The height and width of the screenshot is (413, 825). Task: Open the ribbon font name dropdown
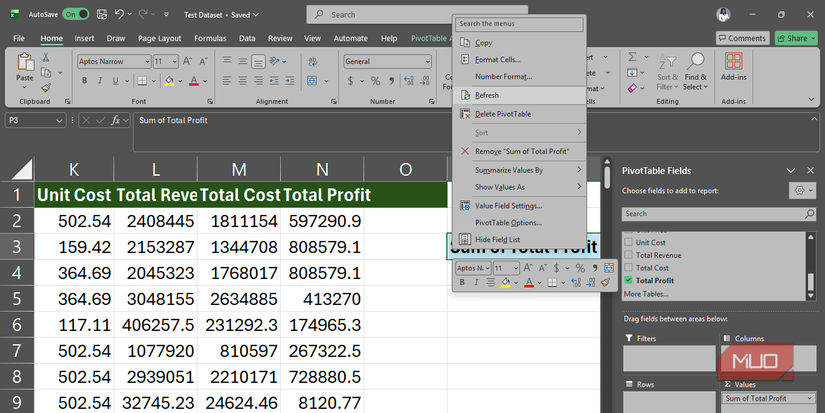click(147, 62)
